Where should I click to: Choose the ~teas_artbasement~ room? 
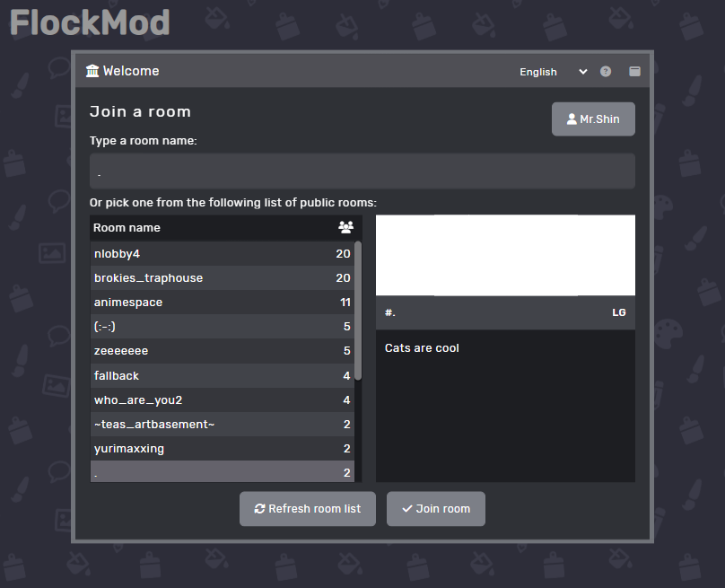pos(223,425)
